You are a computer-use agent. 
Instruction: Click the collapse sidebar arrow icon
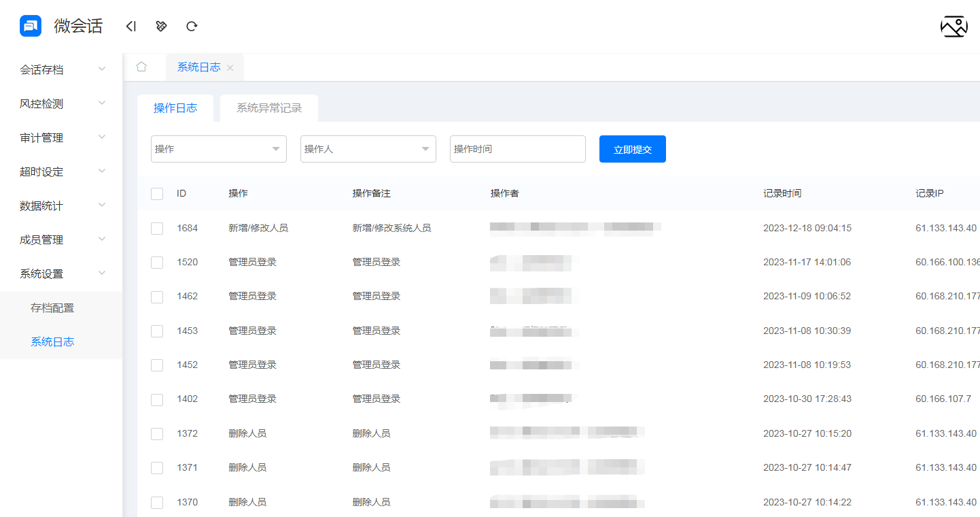[130, 26]
